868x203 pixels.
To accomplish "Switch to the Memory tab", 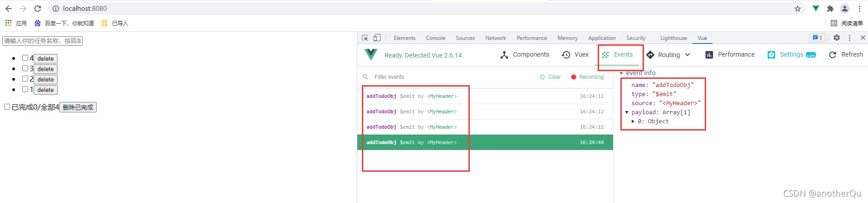I will click(x=567, y=38).
